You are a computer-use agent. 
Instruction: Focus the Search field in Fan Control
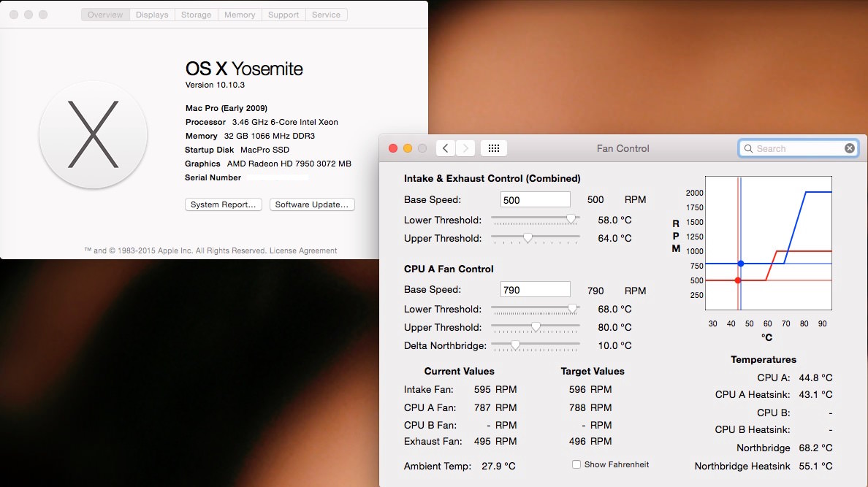point(798,148)
